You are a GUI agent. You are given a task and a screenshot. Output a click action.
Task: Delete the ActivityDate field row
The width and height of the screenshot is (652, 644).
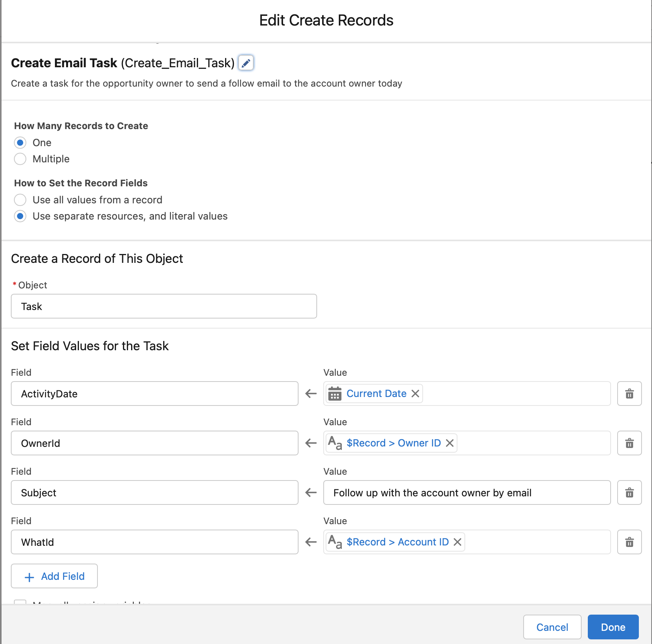tap(629, 394)
